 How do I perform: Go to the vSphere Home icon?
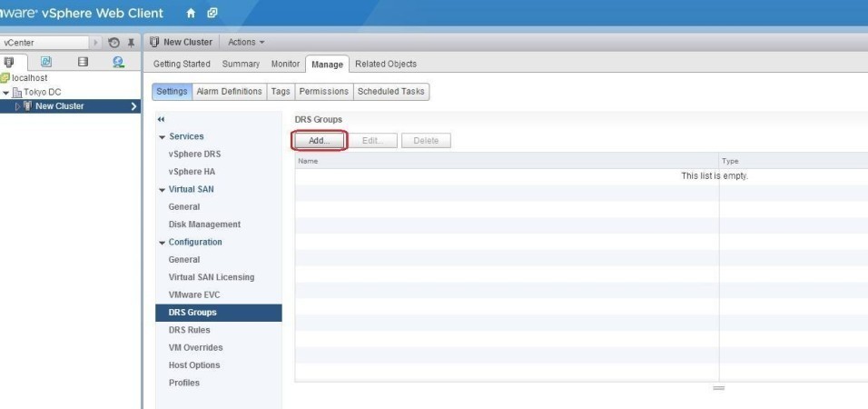click(191, 13)
